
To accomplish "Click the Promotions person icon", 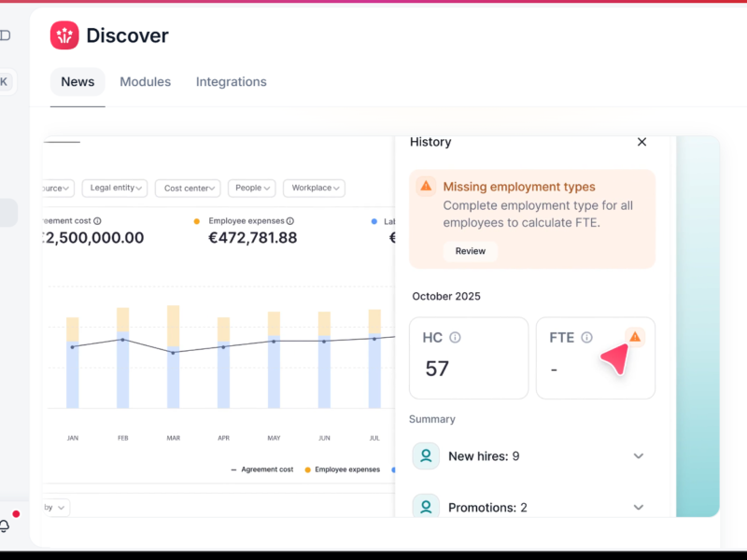I will pyautogui.click(x=426, y=507).
